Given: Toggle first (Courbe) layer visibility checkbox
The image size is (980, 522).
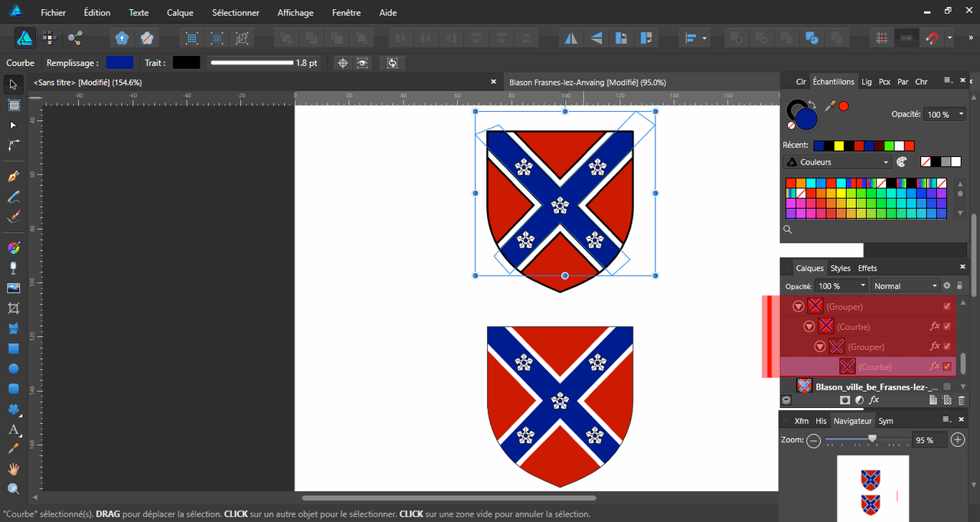Looking at the screenshot, I should [947, 326].
